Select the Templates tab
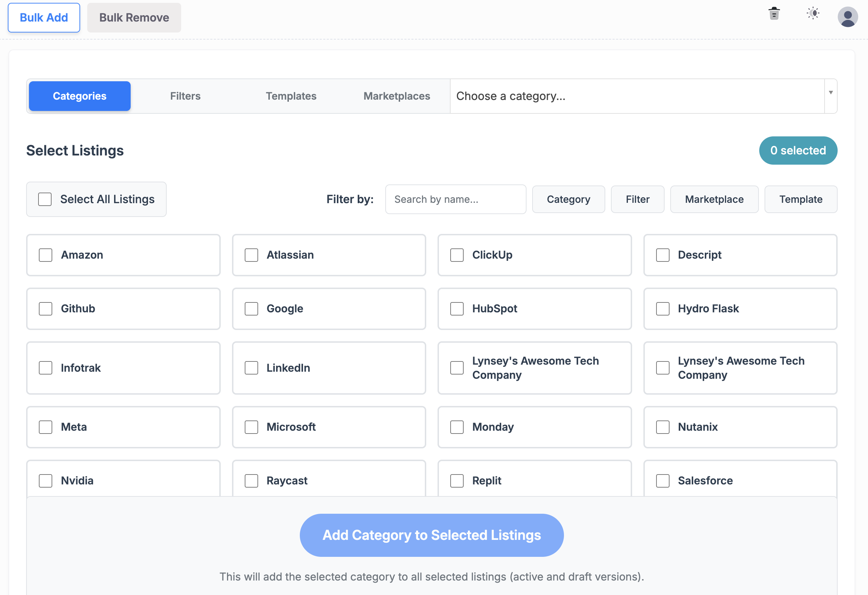Viewport: 868px width, 595px height. tap(291, 96)
